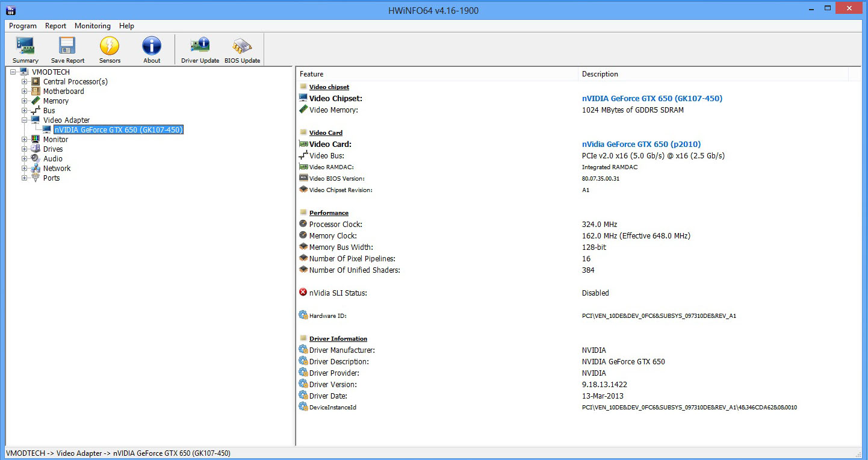The image size is (868, 460).
Task: Expand the Central Processor(s) node
Action: (25, 81)
